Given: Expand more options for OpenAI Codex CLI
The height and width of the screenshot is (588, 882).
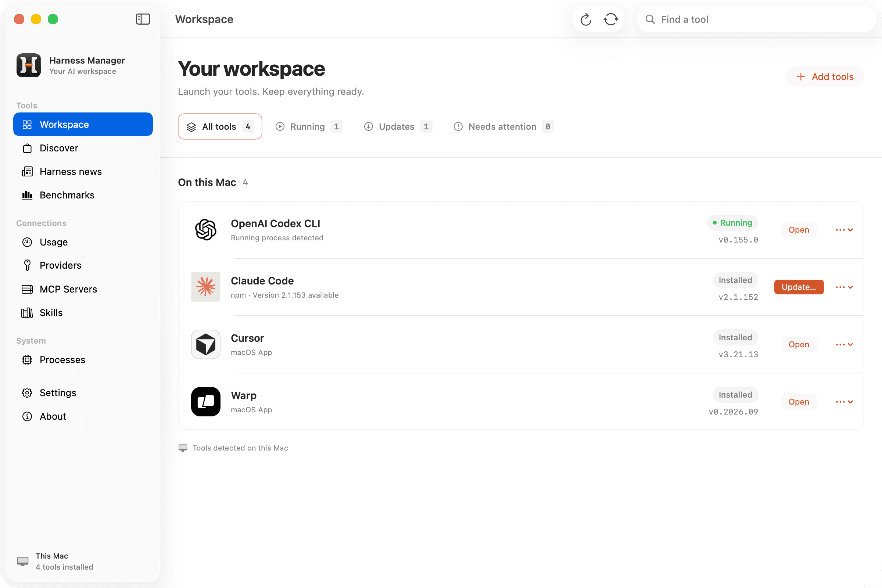Looking at the screenshot, I should point(844,229).
